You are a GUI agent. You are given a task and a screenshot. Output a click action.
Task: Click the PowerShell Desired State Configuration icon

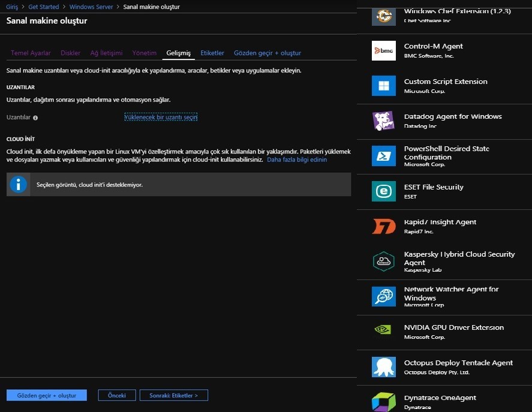(x=384, y=156)
